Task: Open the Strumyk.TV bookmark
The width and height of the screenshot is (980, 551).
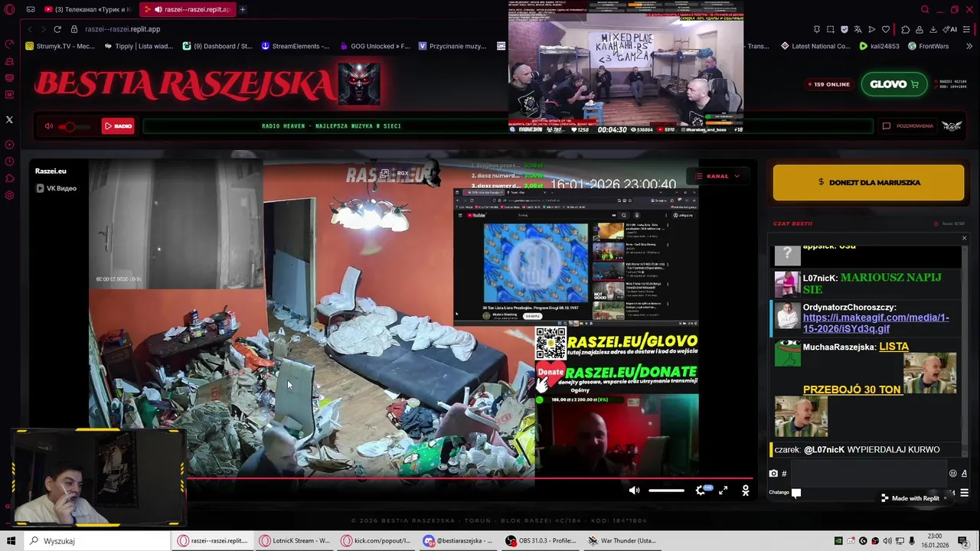Action: pos(60,46)
